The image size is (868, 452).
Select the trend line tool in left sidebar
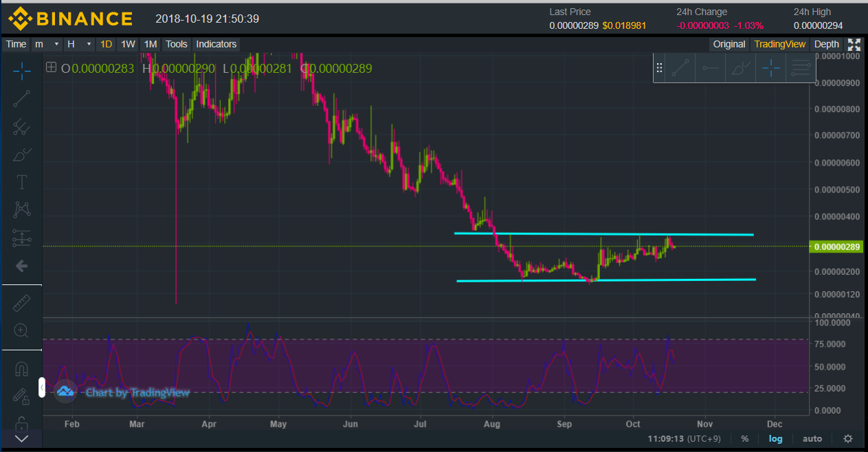pyautogui.click(x=21, y=98)
